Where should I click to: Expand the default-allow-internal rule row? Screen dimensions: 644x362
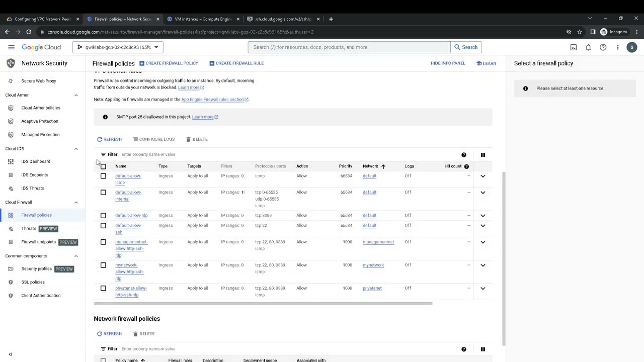(x=482, y=193)
